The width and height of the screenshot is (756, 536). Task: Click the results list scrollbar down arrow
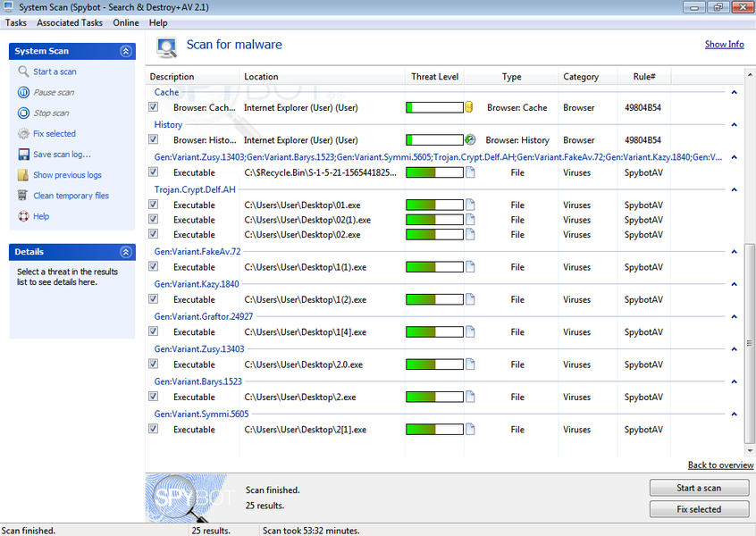[750, 451]
